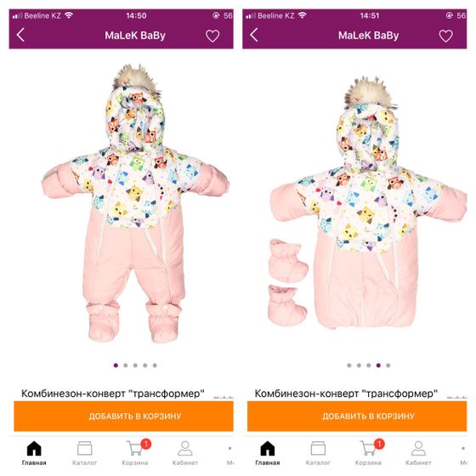
Task: Tap the envelope-style product image with booties
Action: tap(368, 203)
